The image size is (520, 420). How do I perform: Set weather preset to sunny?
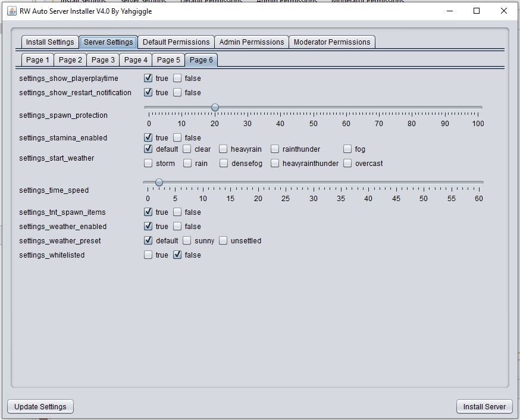pos(187,241)
